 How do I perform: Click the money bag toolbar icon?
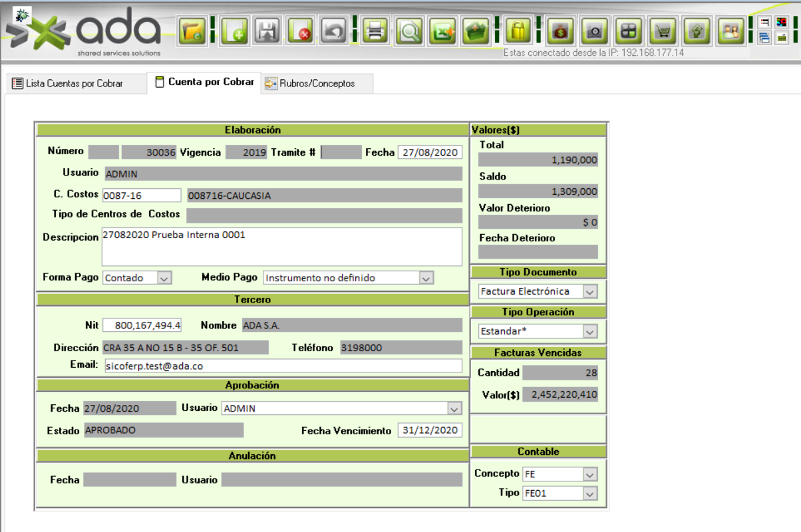click(x=560, y=31)
